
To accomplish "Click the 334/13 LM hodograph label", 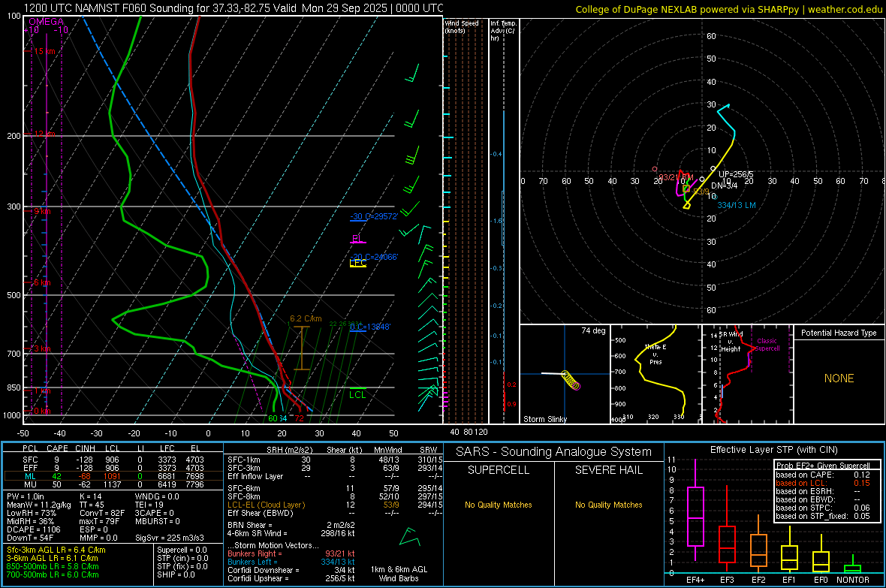I will [737, 205].
